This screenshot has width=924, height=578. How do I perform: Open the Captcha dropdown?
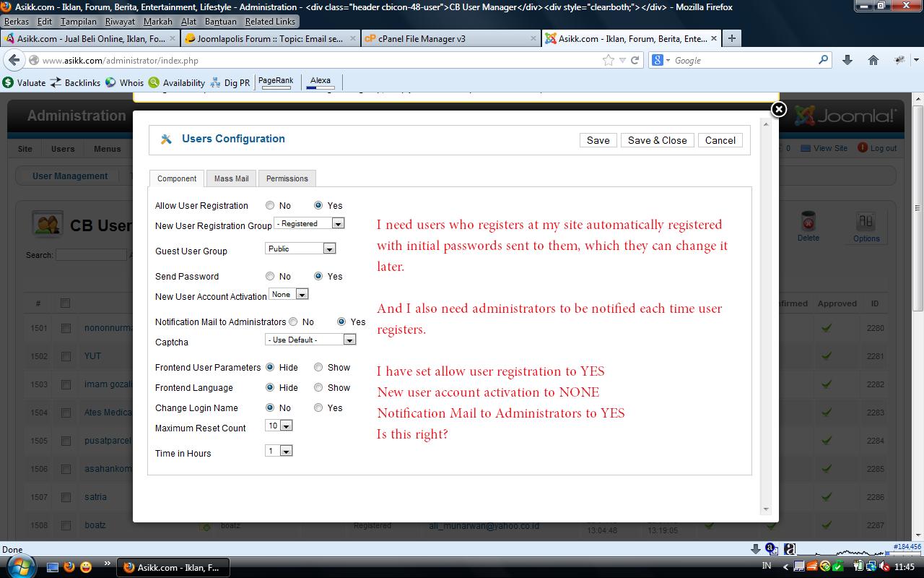pos(310,340)
